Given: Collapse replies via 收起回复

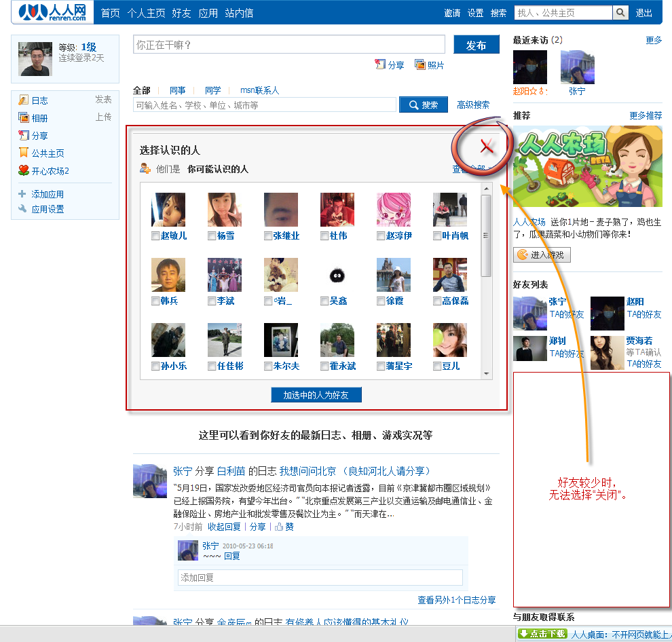Looking at the screenshot, I should (224, 527).
